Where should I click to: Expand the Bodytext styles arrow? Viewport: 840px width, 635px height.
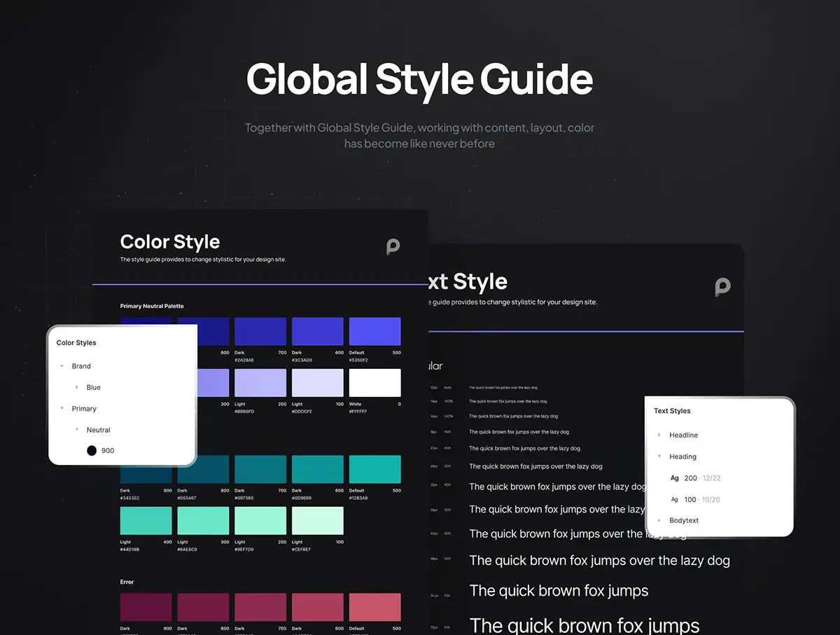659,521
